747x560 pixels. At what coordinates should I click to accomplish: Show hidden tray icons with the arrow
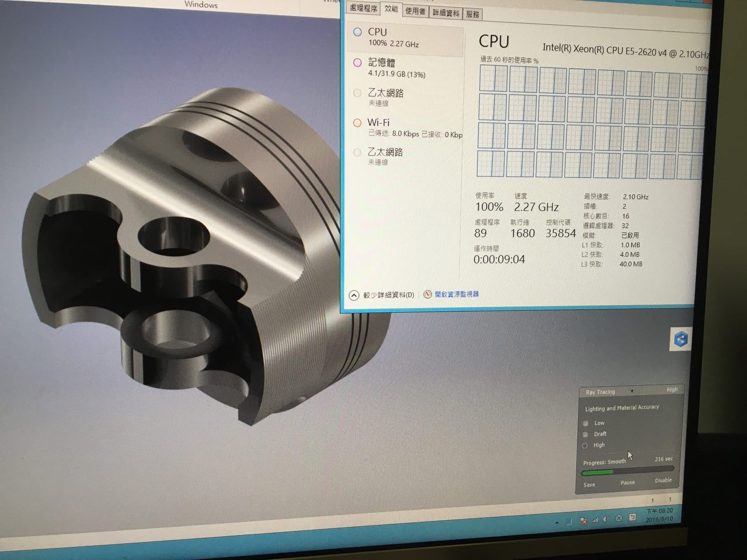coord(557,522)
